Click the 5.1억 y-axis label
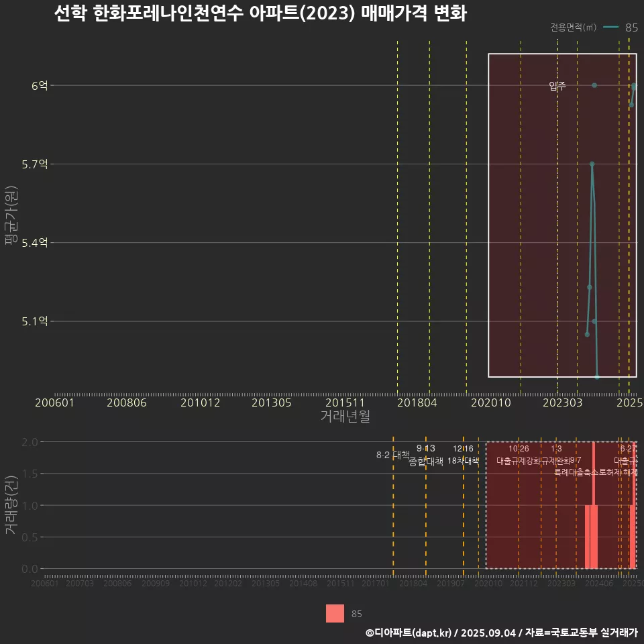 (35, 321)
